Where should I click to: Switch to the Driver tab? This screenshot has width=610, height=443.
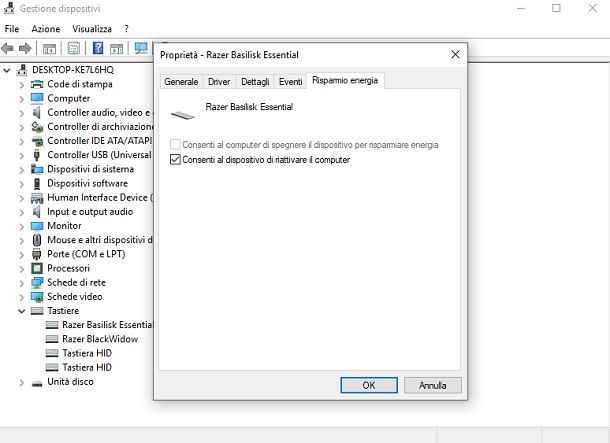click(x=219, y=82)
